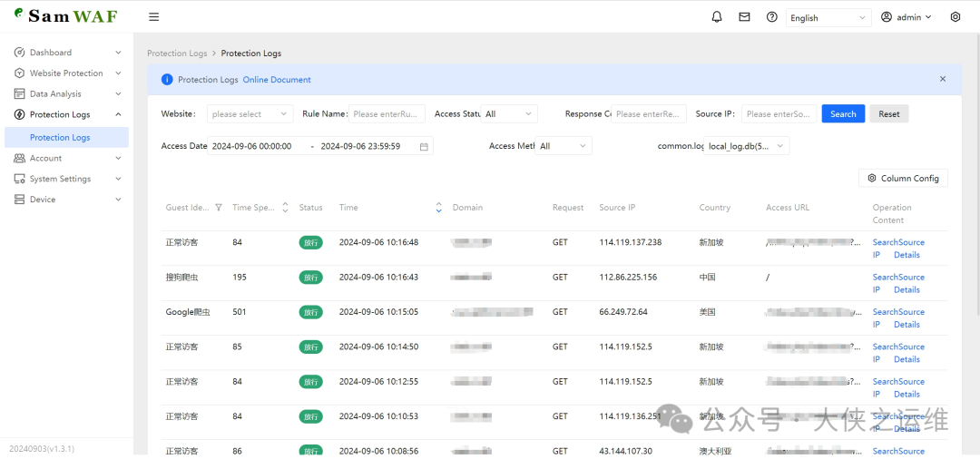Open the Dashboard sidebar menu

point(51,53)
